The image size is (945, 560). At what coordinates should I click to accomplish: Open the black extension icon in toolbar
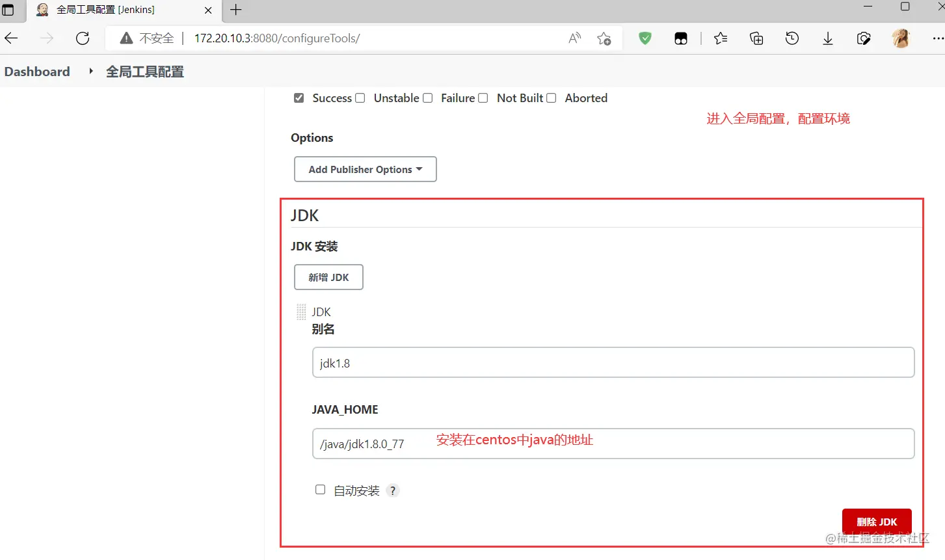click(x=681, y=38)
